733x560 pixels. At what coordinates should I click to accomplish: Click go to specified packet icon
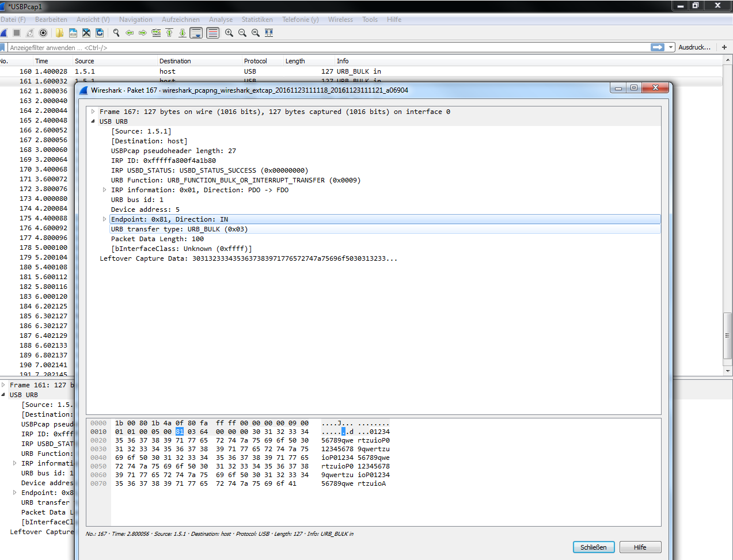coord(156,33)
